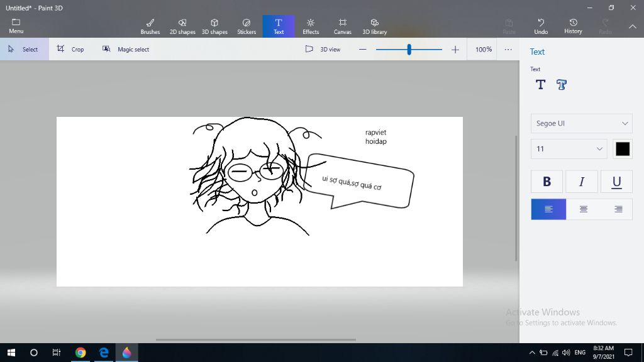
Task: Open the Effects panel
Action: (311, 26)
